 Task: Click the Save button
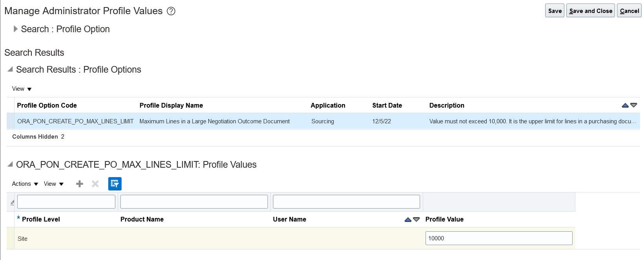[x=555, y=11]
